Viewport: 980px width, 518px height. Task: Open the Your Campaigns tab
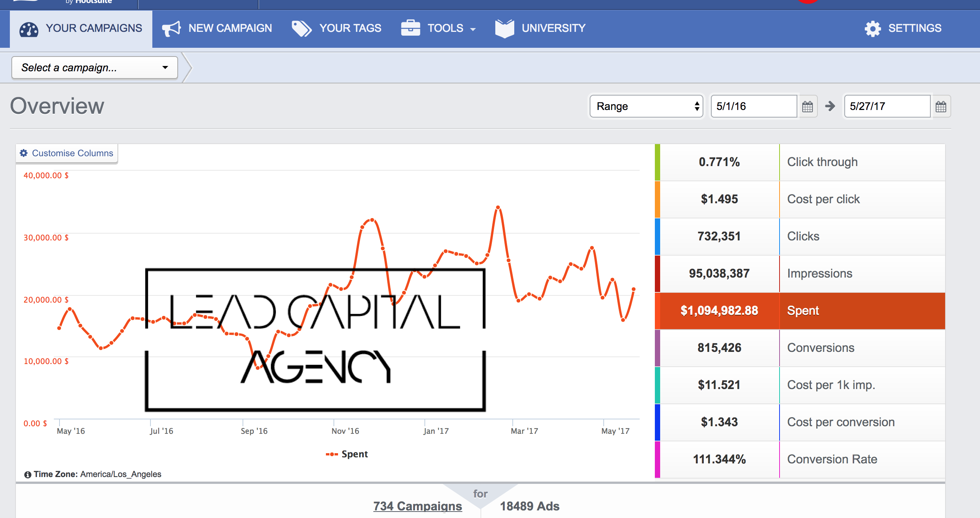81,28
